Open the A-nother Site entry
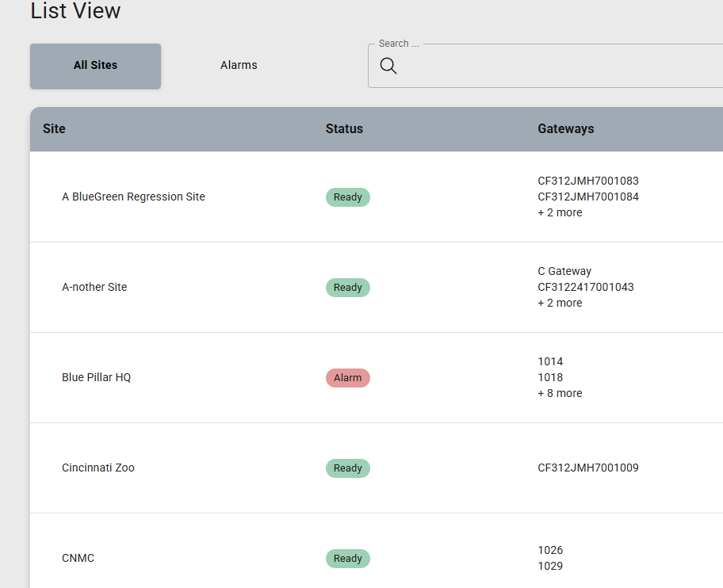The image size is (723, 588). [x=94, y=287]
